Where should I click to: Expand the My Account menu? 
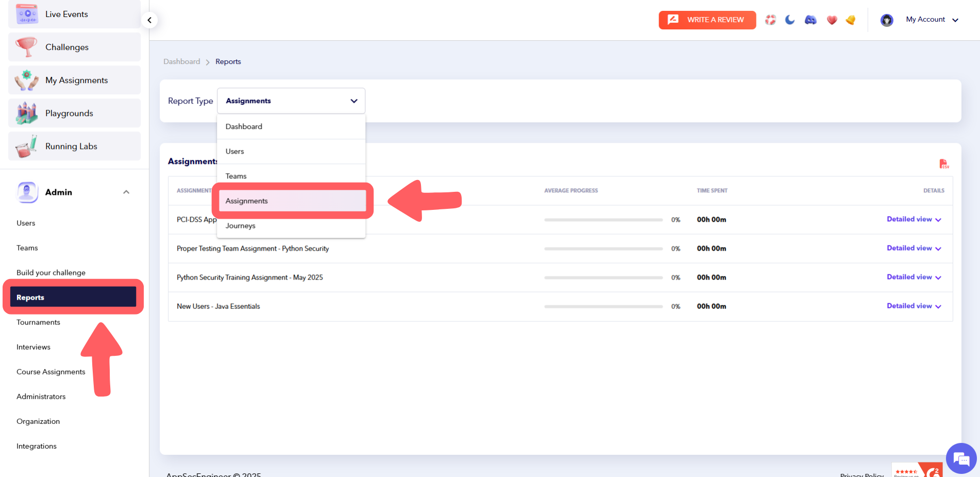(x=932, y=20)
